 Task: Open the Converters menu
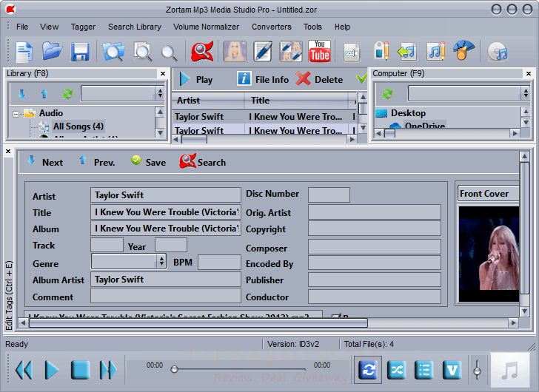[x=272, y=27]
